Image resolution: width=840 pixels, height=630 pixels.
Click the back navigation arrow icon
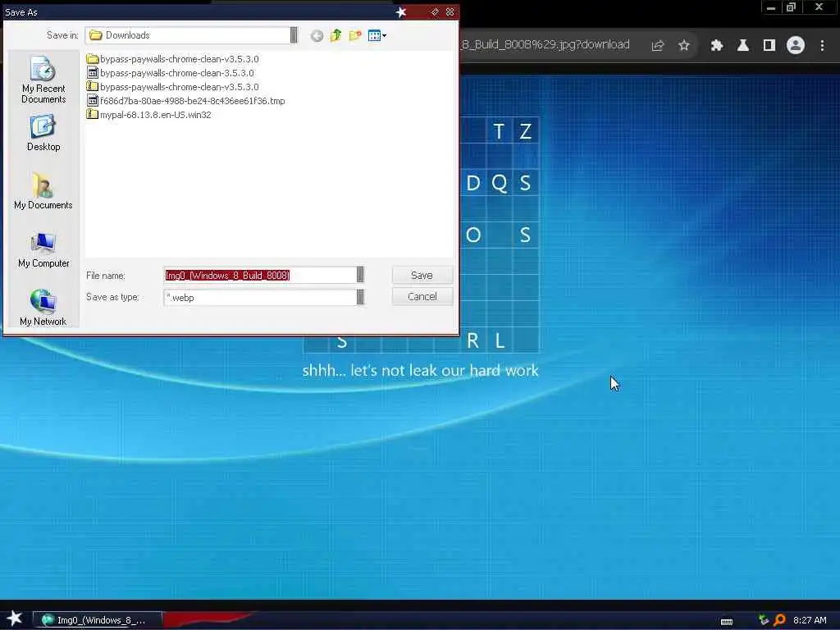point(317,36)
